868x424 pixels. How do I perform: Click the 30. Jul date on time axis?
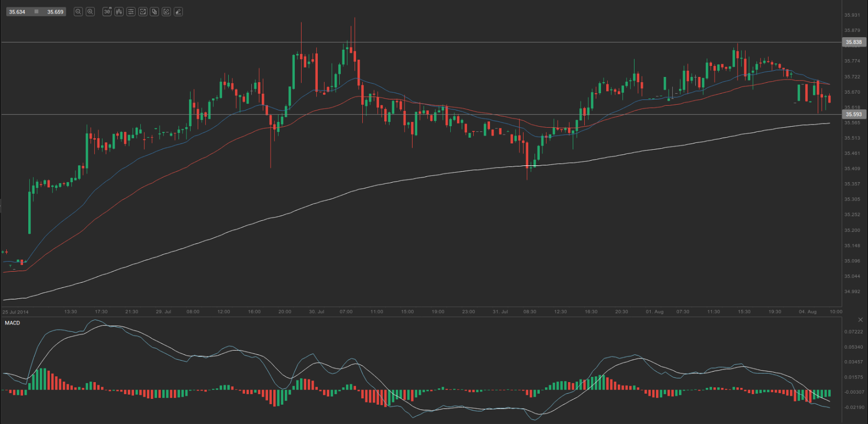point(316,312)
